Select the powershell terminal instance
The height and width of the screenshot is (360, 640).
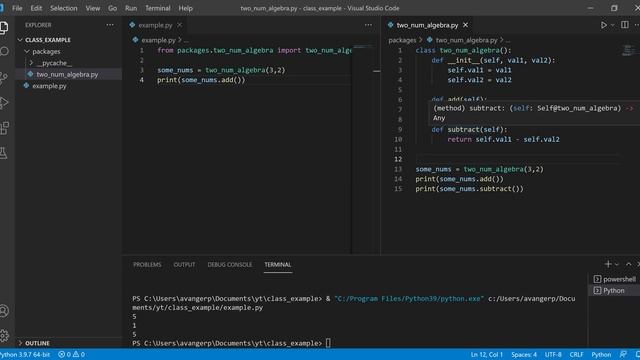614,279
